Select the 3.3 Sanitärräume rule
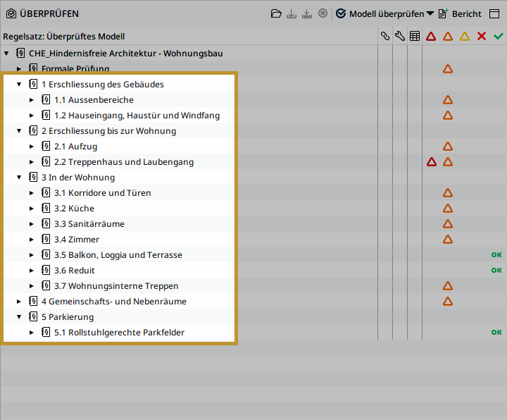Image resolution: width=507 pixels, height=420 pixels. point(89,224)
